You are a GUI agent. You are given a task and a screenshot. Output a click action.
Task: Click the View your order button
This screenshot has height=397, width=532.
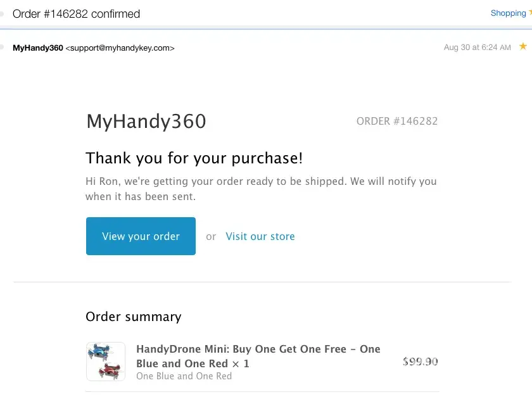click(141, 236)
